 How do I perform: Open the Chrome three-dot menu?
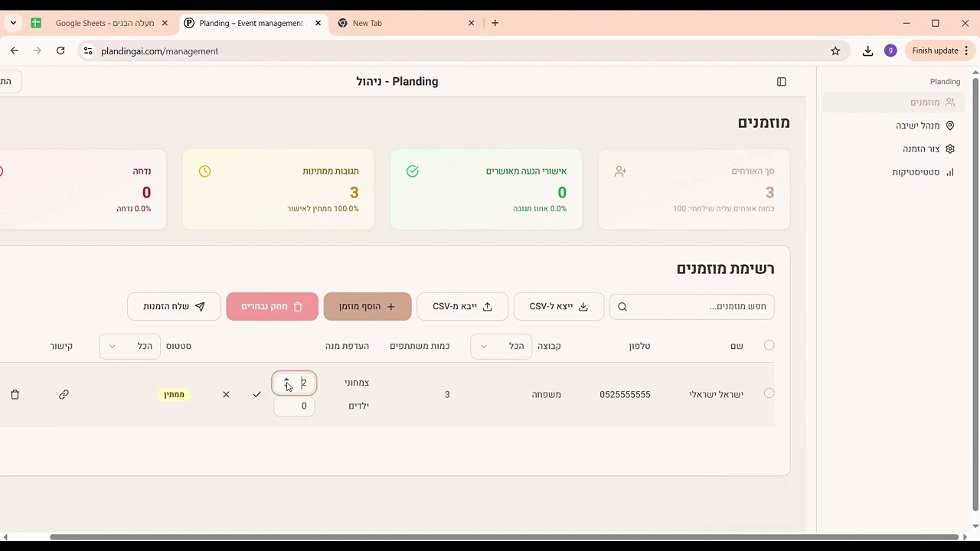(x=966, y=51)
